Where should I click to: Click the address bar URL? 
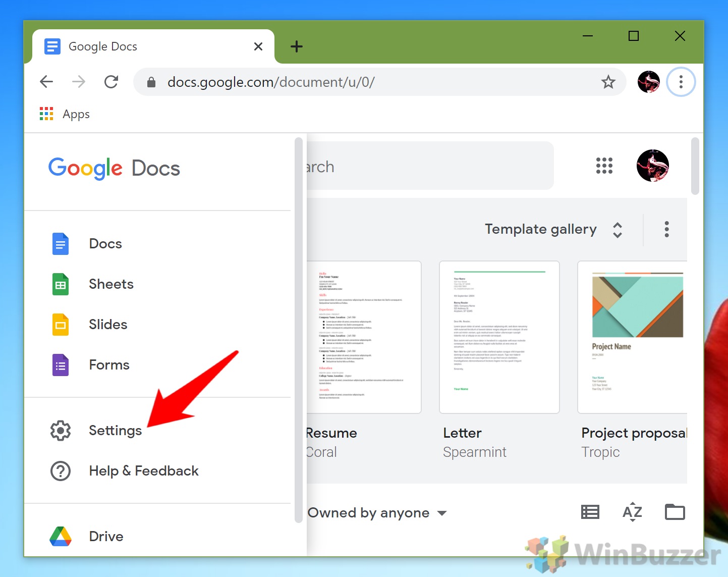(271, 82)
